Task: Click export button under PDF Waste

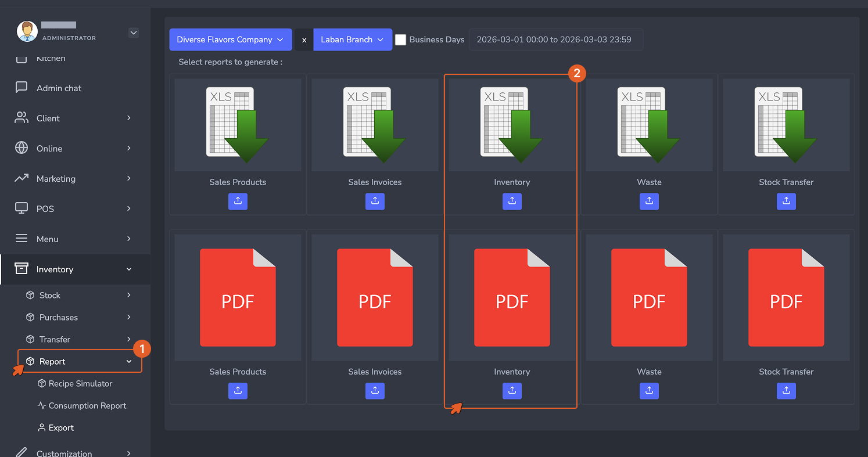Action: point(649,391)
